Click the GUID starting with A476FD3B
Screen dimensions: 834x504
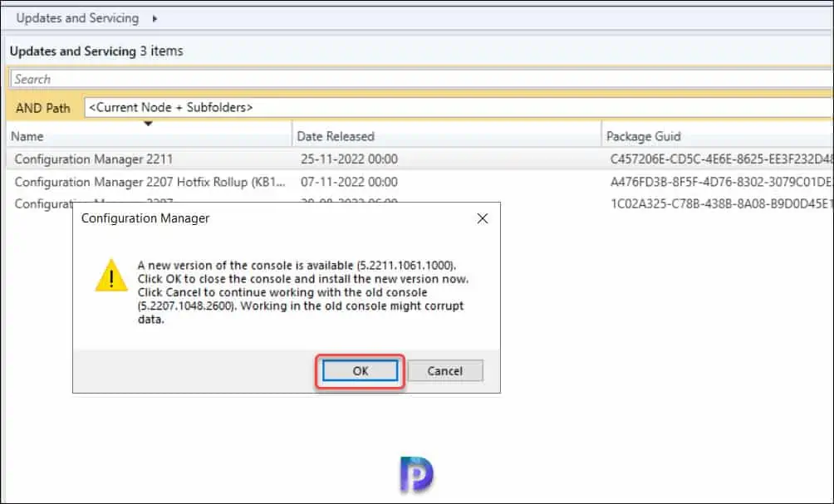coord(722,182)
